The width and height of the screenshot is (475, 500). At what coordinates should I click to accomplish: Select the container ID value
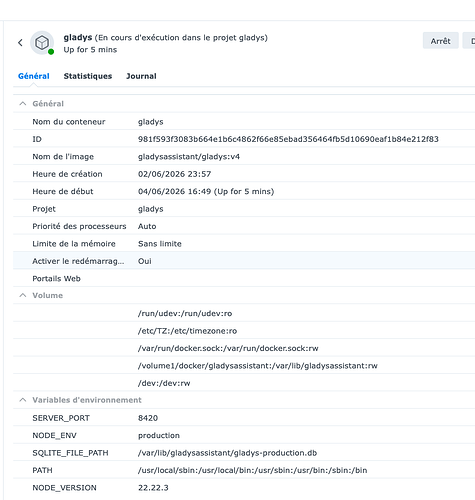click(x=288, y=139)
